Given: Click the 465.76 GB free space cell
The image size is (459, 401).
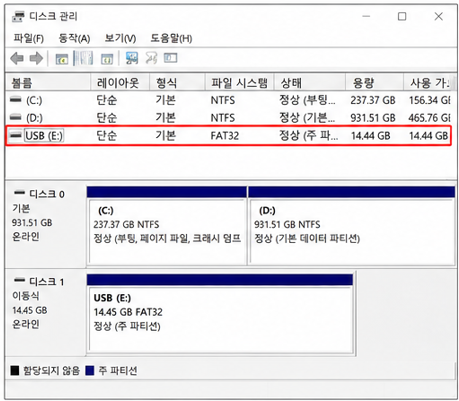Looking at the screenshot, I should (430, 118).
